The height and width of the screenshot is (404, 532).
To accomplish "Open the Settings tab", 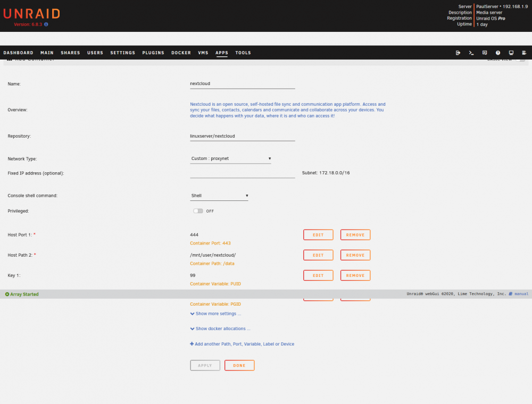I will coord(122,53).
